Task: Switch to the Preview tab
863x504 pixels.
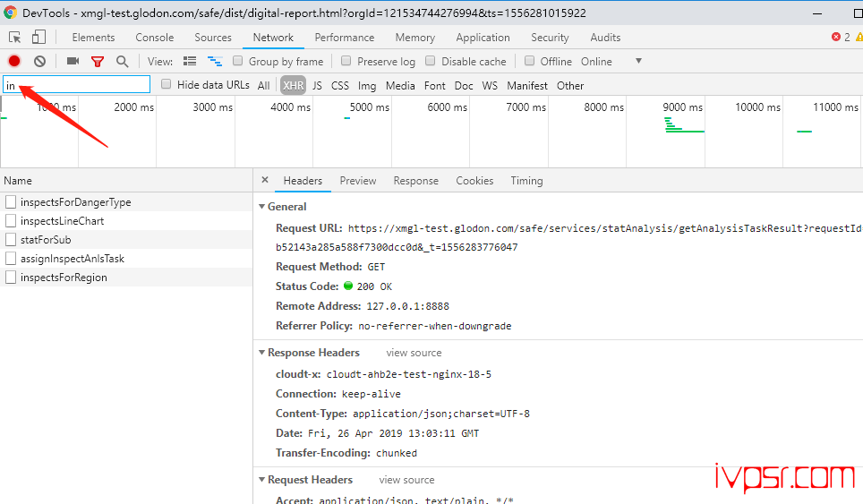Action: coord(358,181)
